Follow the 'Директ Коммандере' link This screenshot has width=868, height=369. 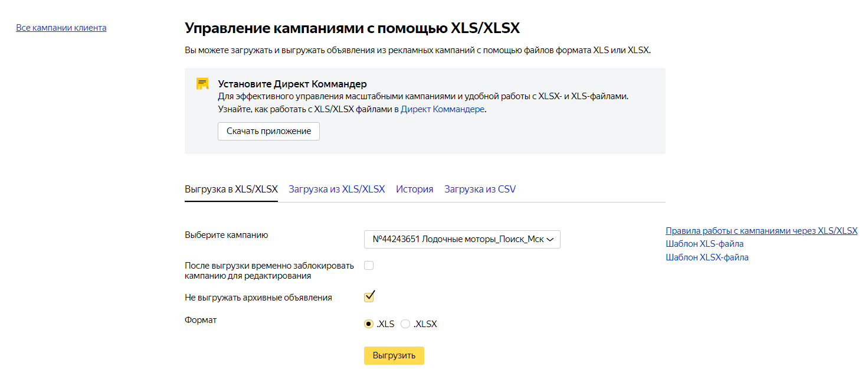443,109
